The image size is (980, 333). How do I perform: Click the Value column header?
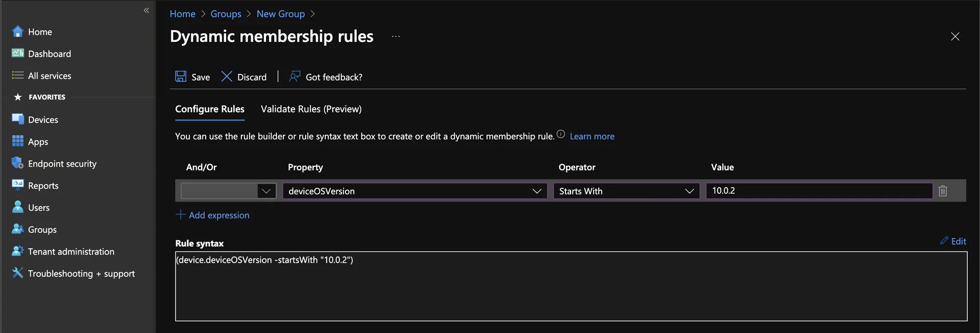[722, 167]
